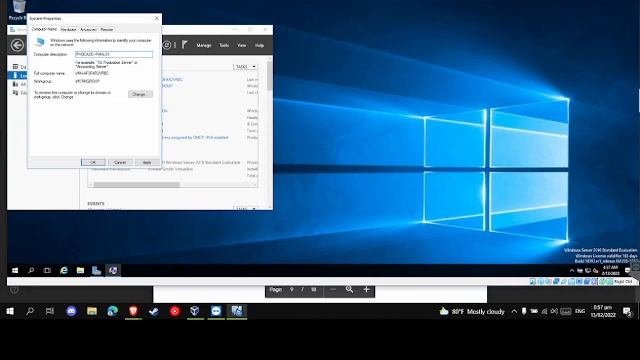Switch to the Advanced tab
The image size is (640, 360).
(88, 30)
